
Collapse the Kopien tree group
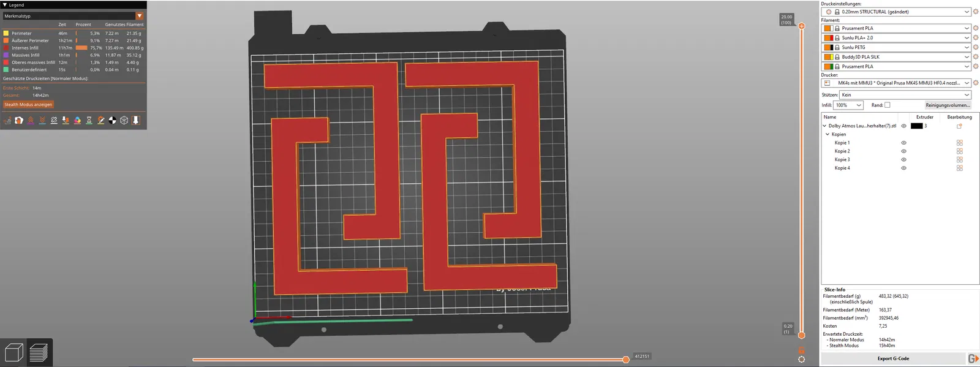tap(827, 134)
